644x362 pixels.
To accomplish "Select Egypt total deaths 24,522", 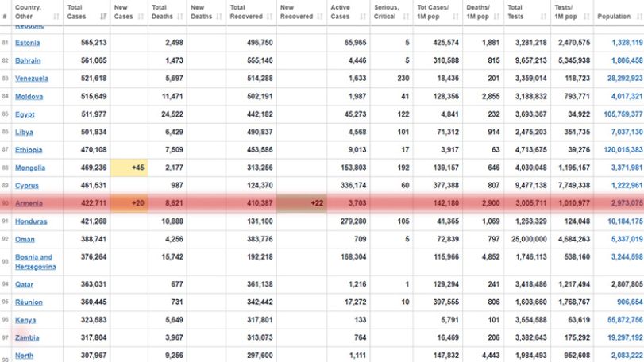I will tap(172, 114).
